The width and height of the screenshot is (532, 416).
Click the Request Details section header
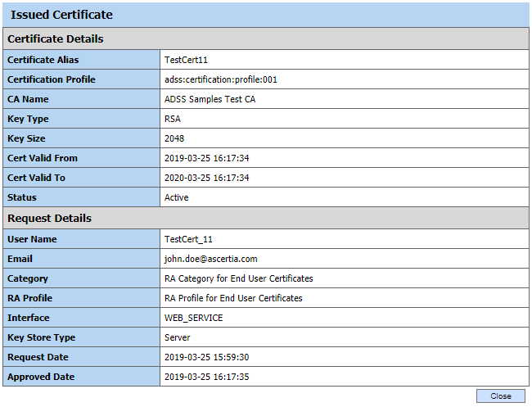pyautogui.click(x=49, y=219)
